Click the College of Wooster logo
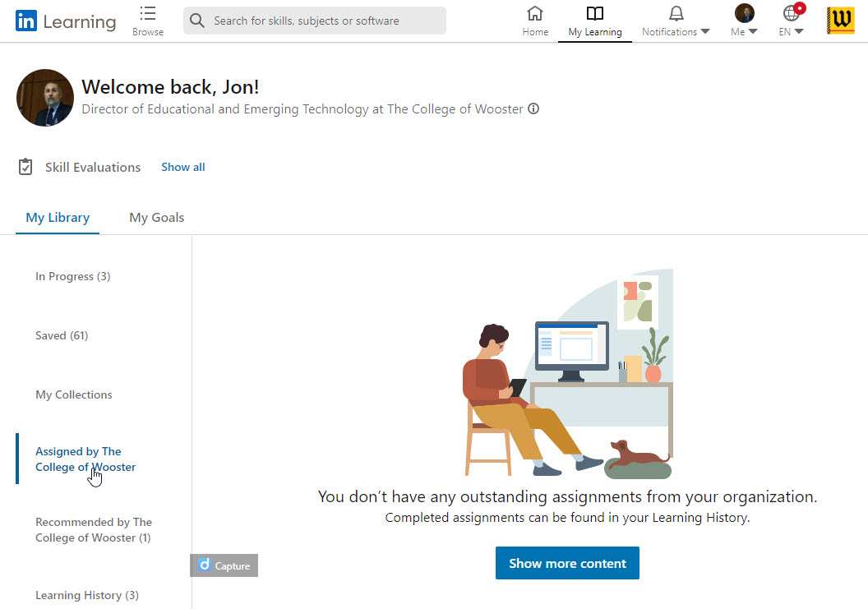 [x=840, y=21]
